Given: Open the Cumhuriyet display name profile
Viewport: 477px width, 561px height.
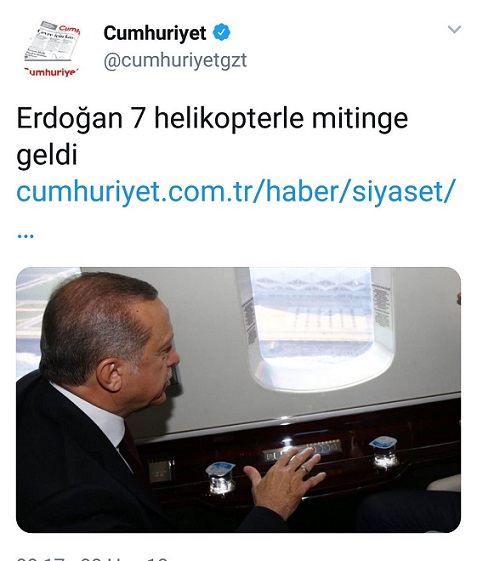Looking at the screenshot, I should [155, 33].
